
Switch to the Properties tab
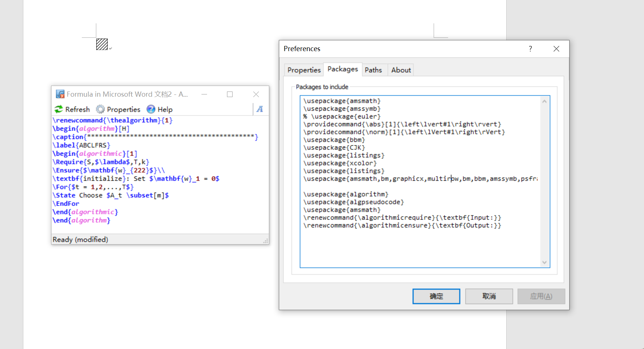point(304,70)
